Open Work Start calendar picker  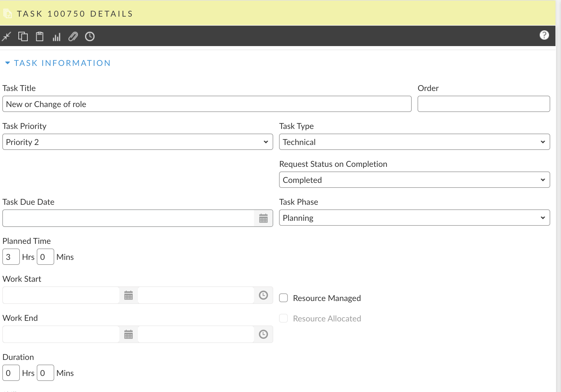(x=128, y=295)
